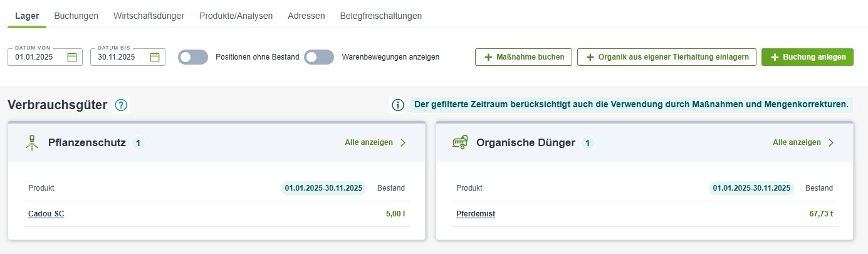The image size is (868, 254).
Task: Expand Organische Dünger via Alle anzeigen chevron
Action: click(831, 142)
